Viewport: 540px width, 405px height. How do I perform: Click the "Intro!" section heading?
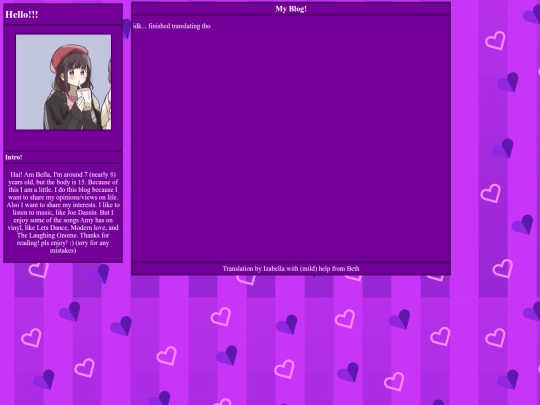(14, 157)
